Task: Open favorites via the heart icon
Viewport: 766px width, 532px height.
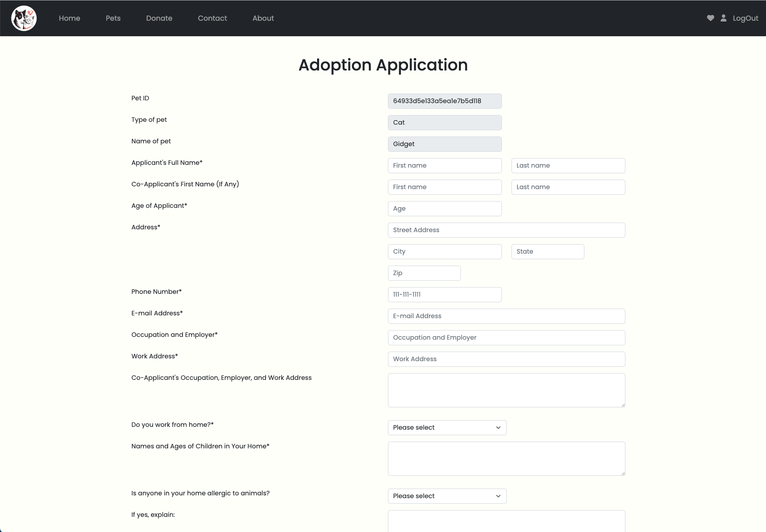Action: click(710, 18)
